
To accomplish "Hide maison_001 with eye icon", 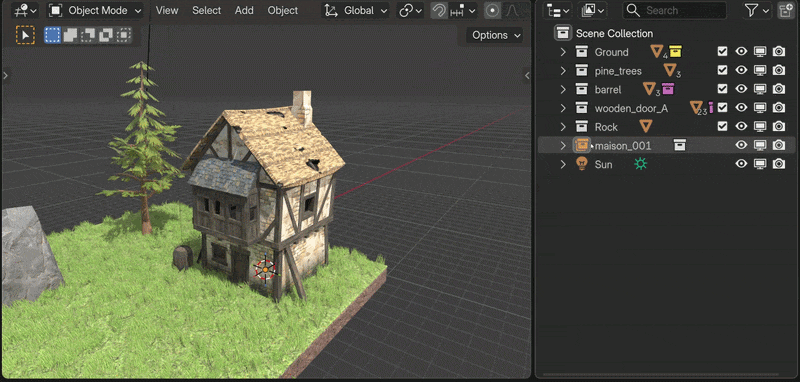I will point(741,145).
